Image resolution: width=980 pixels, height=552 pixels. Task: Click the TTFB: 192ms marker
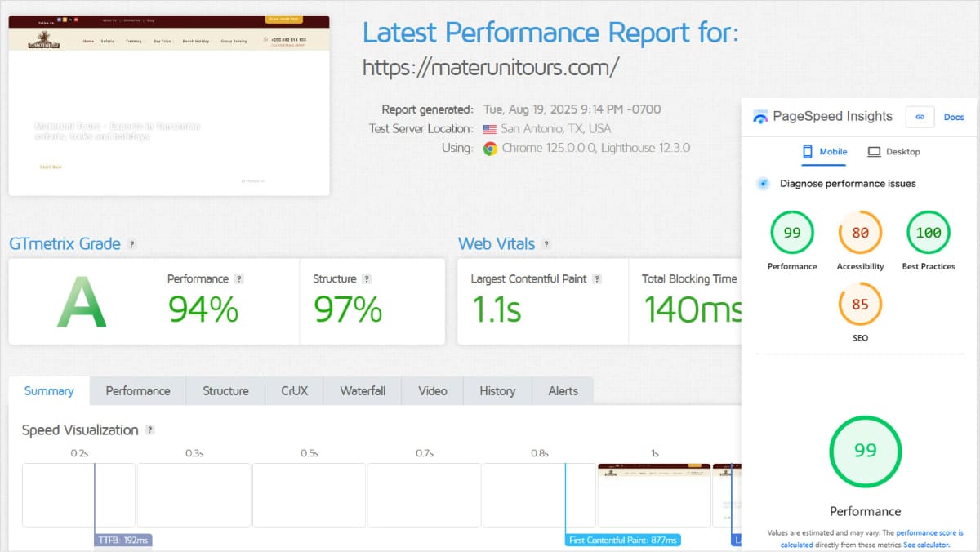tap(123, 540)
